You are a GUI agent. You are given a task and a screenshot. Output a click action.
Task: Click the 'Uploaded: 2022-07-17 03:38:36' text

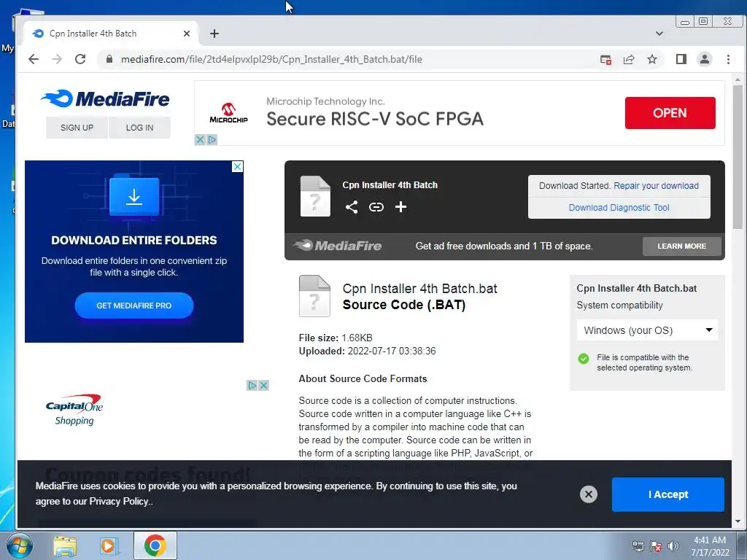[x=367, y=351]
